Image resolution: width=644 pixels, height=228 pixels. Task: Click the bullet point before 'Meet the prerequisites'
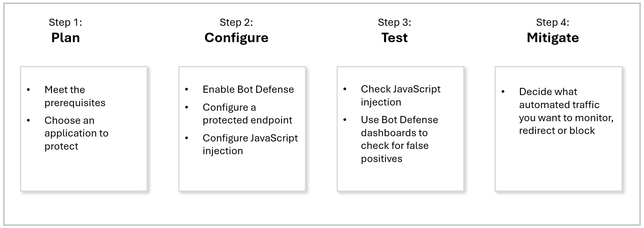[29, 90]
